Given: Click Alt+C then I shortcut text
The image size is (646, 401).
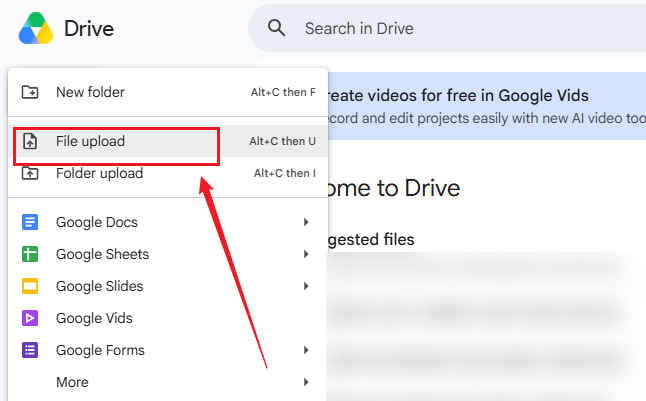Looking at the screenshot, I should pos(285,173).
